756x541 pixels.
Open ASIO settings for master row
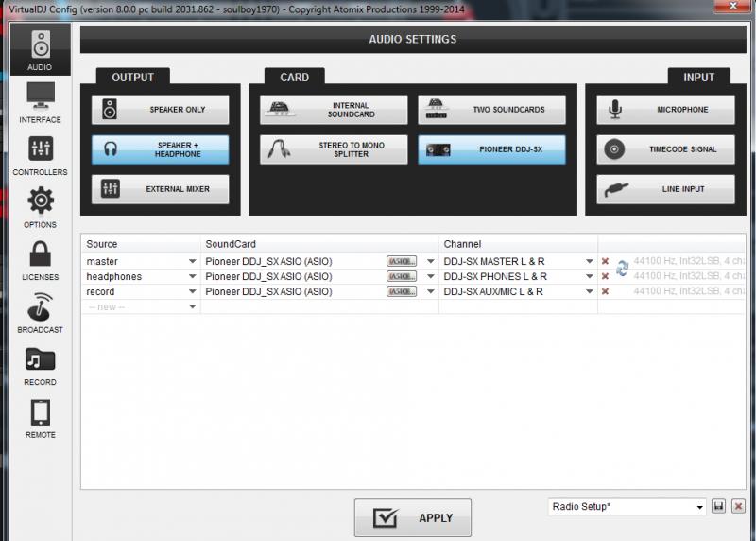click(401, 261)
